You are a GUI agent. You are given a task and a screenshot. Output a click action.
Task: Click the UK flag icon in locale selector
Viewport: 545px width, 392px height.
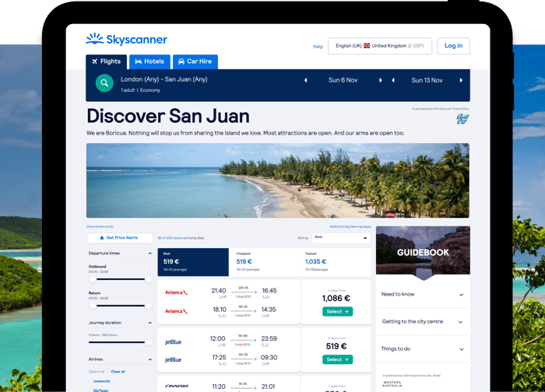click(367, 46)
